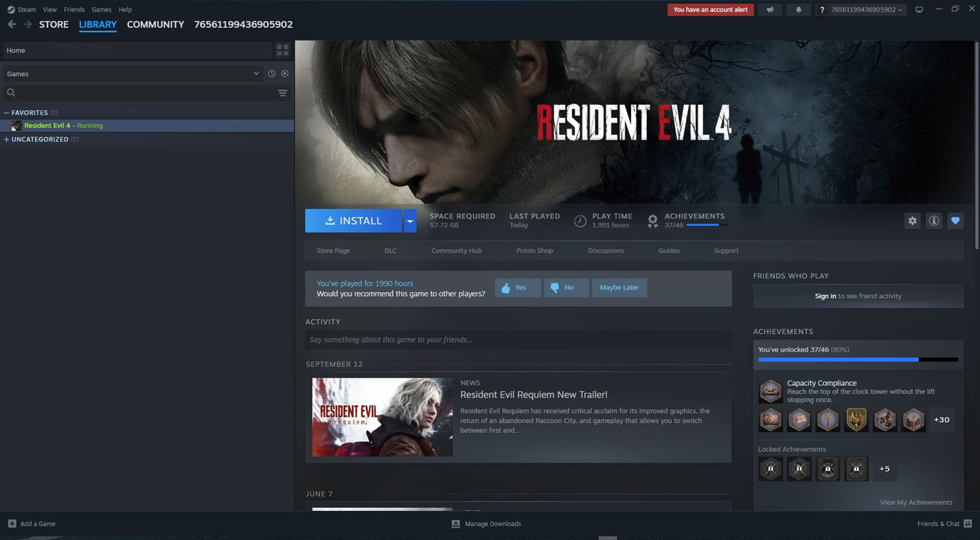Click the play time clock icon
Screen dimensions: 980x540
point(580,221)
